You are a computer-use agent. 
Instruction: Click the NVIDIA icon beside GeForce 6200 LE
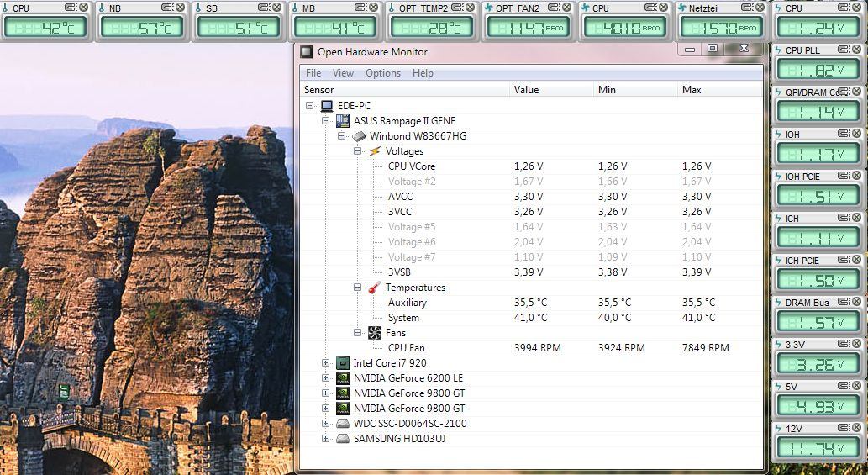(x=343, y=378)
